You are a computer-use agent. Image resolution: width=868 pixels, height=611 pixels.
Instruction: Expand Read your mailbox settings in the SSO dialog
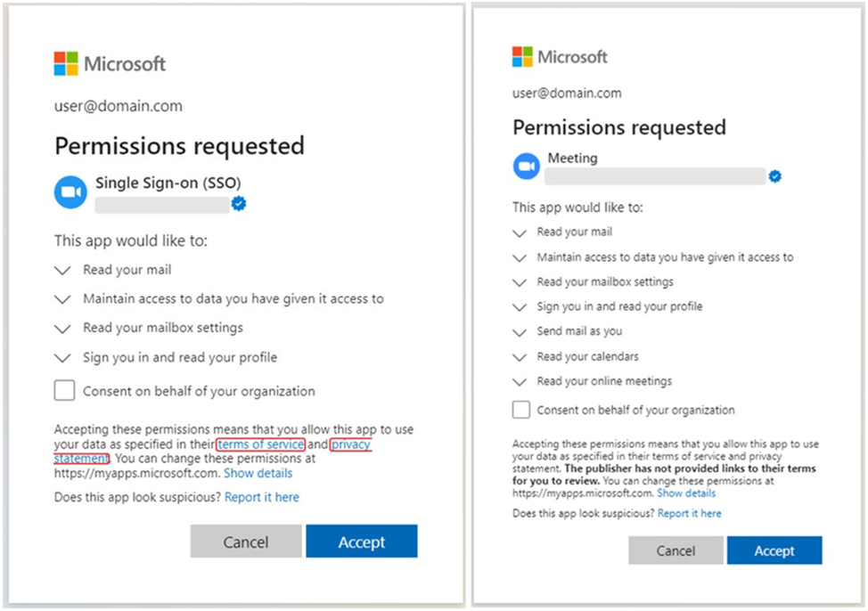click(x=62, y=329)
